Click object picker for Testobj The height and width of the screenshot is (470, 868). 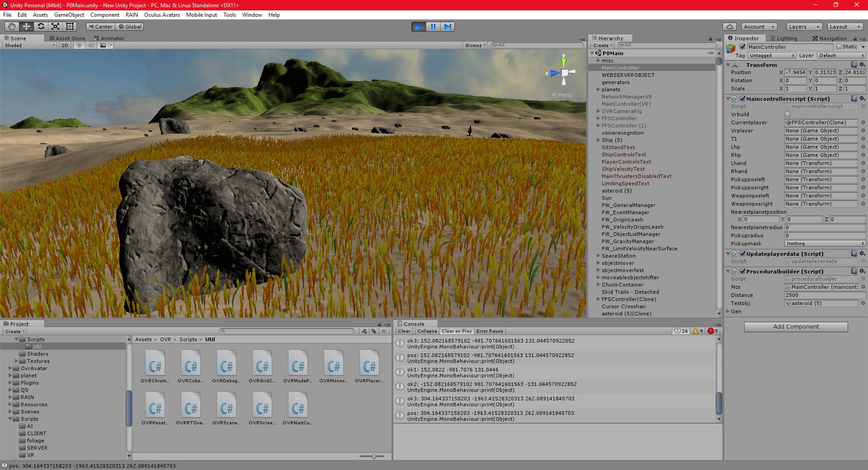863,303
